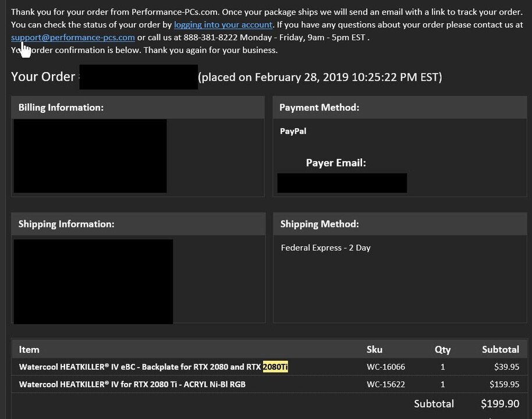Click the "Qty" column header
Screen dimensions: 532x419
[x=442, y=350]
